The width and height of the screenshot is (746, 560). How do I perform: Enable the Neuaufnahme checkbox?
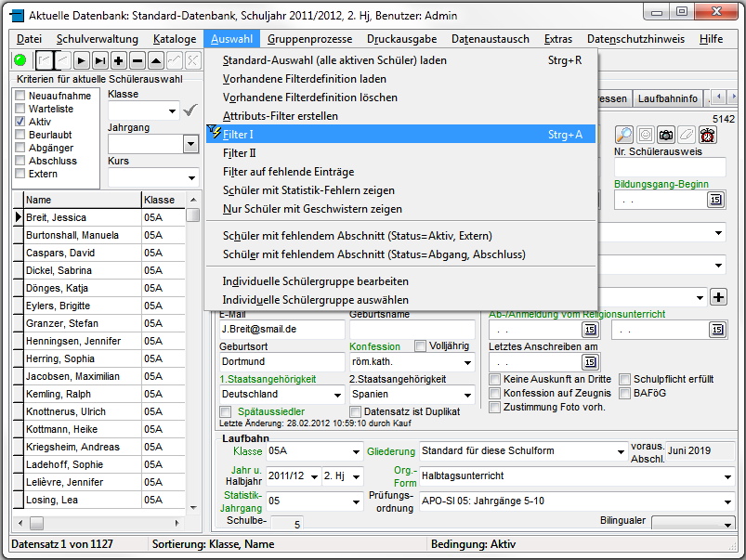coord(20,96)
